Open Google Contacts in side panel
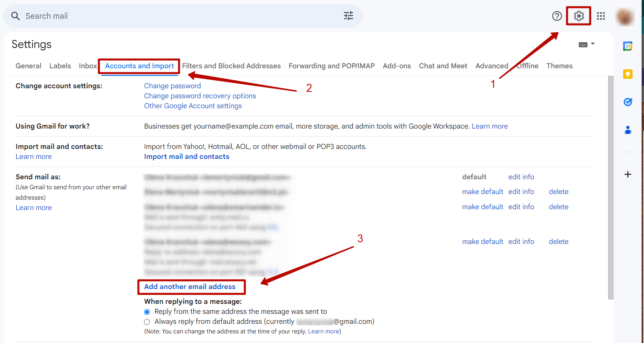644x343 pixels. pos(628,130)
